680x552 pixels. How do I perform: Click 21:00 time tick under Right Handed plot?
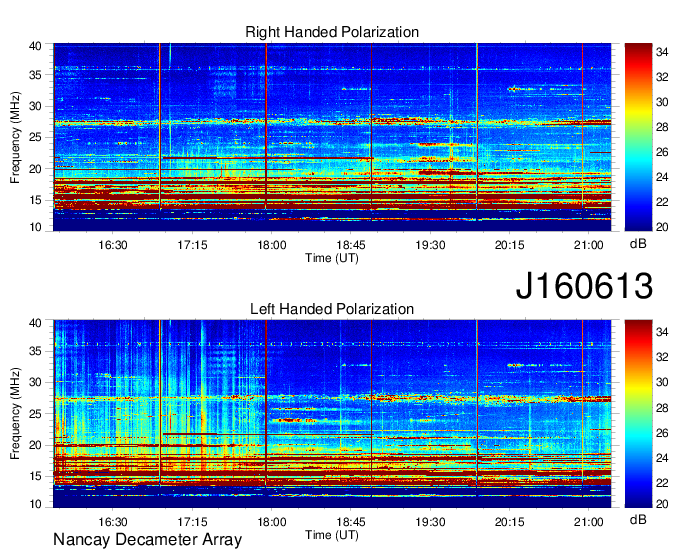[x=588, y=245]
